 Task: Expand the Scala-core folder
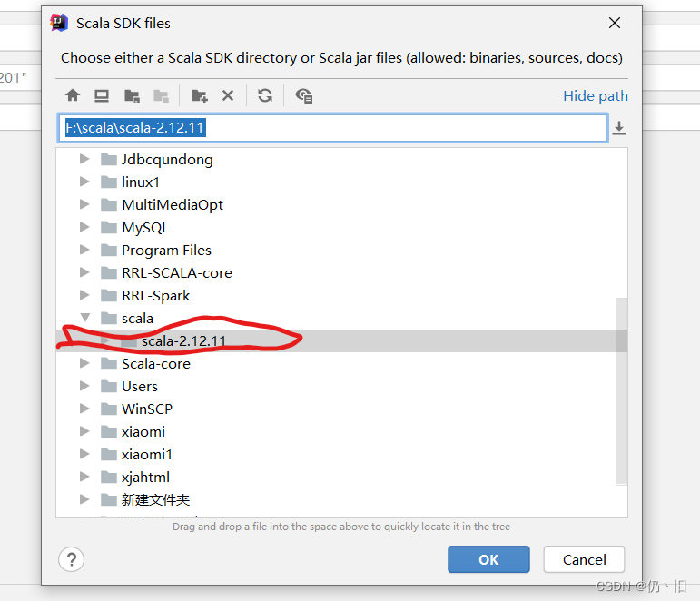(84, 363)
